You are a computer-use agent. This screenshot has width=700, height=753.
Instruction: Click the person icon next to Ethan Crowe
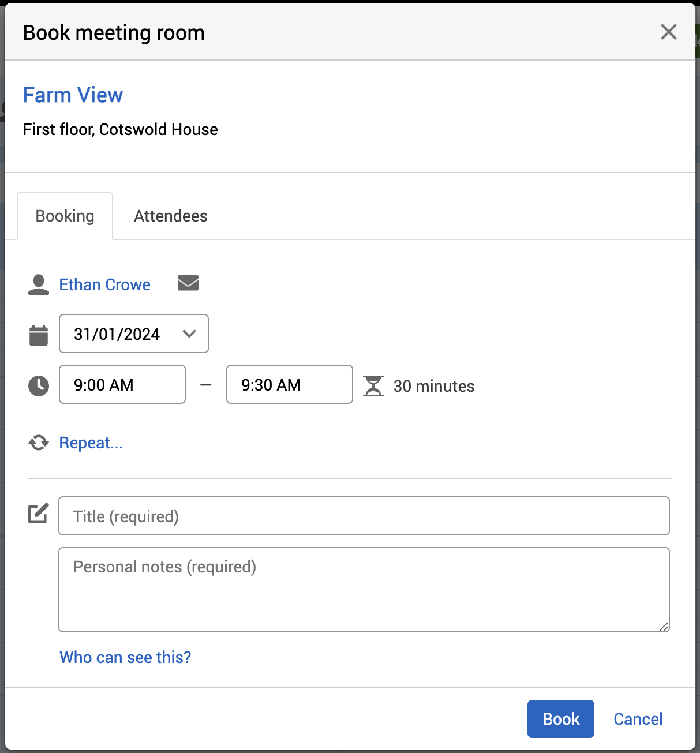(39, 284)
